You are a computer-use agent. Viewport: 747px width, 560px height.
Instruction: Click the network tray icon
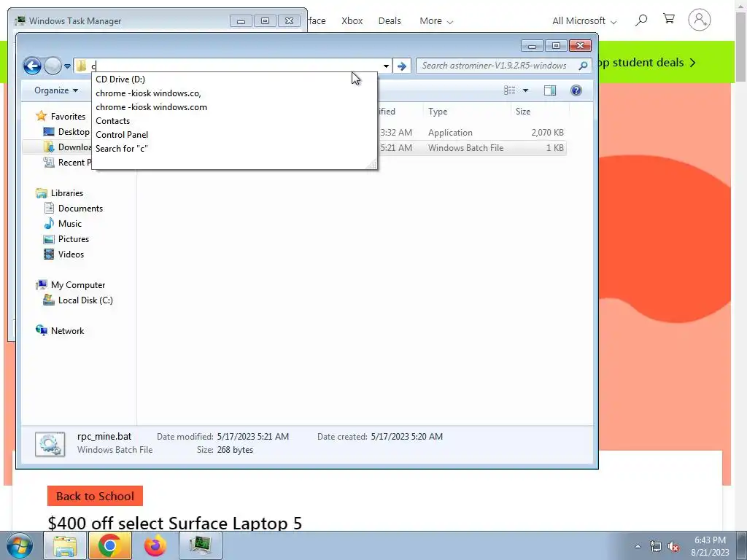(x=656, y=547)
